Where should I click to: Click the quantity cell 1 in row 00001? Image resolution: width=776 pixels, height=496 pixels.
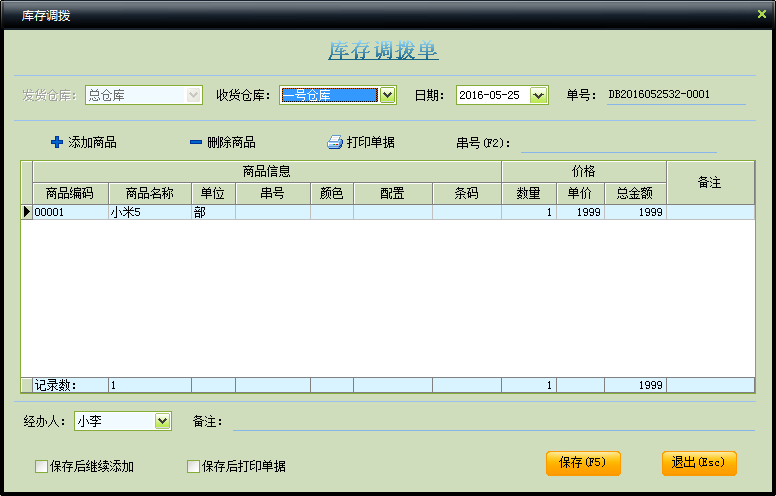coord(529,212)
